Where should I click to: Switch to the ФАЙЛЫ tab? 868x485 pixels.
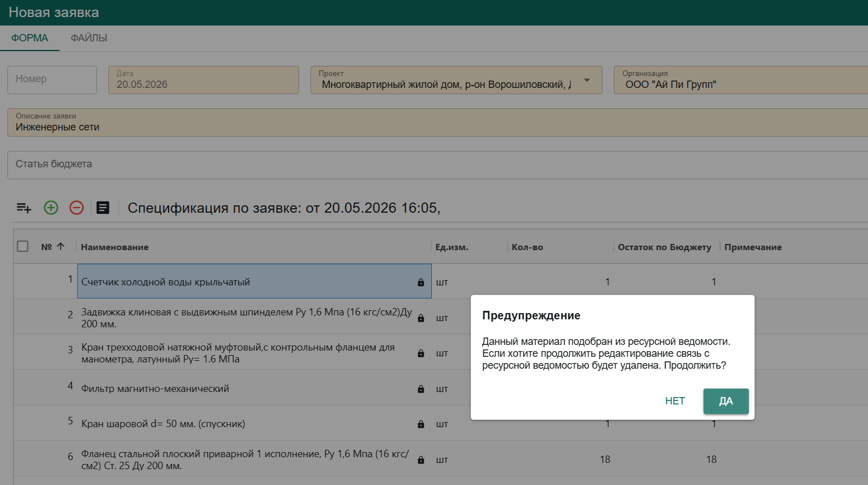pyautogui.click(x=89, y=38)
